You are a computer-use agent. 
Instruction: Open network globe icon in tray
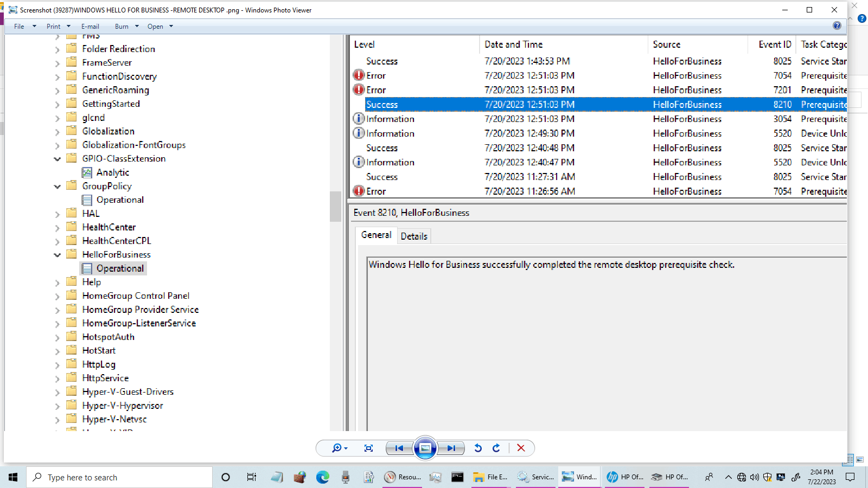[742, 477]
